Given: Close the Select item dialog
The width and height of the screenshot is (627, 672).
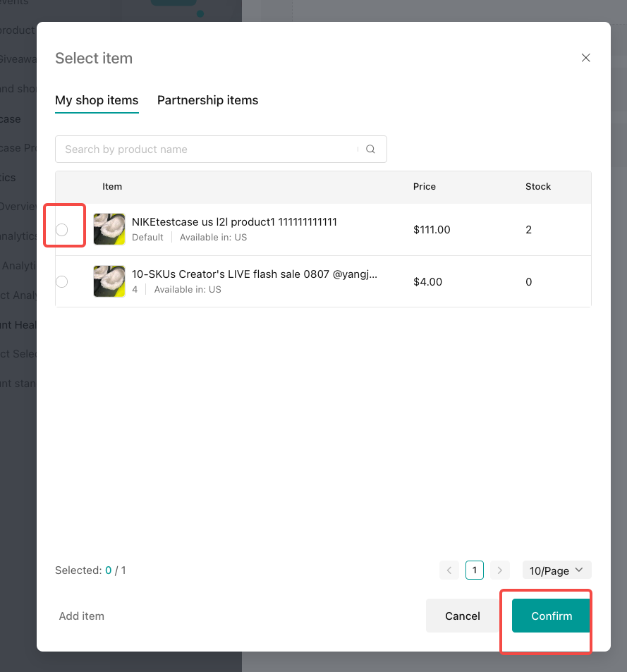Looking at the screenshot, I should coord(585,58).
